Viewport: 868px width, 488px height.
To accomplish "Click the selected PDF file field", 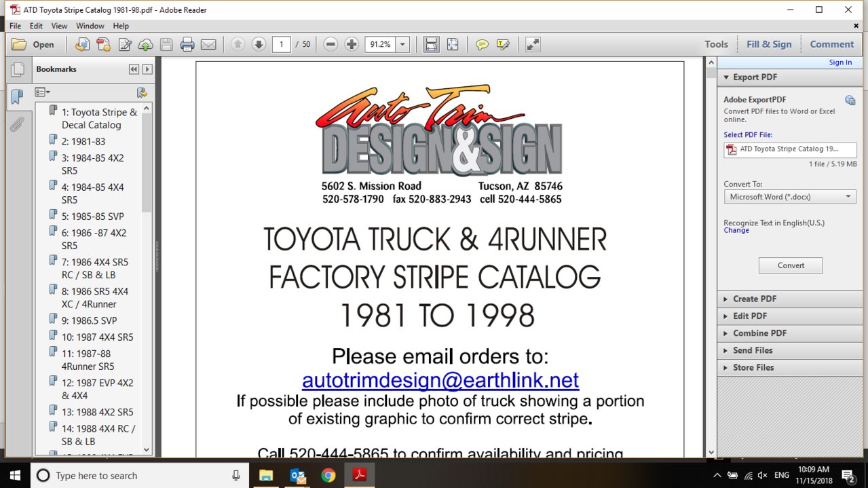I will pos(790,149).
